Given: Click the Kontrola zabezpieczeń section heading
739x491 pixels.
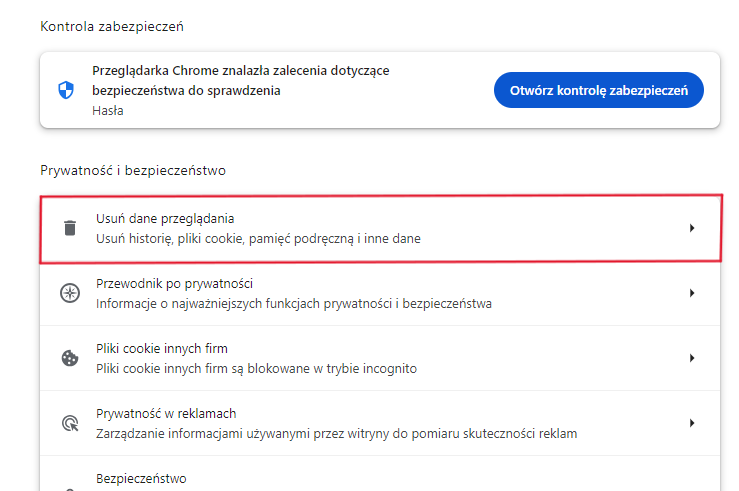Looking at the screenshot, I should 112,25.
